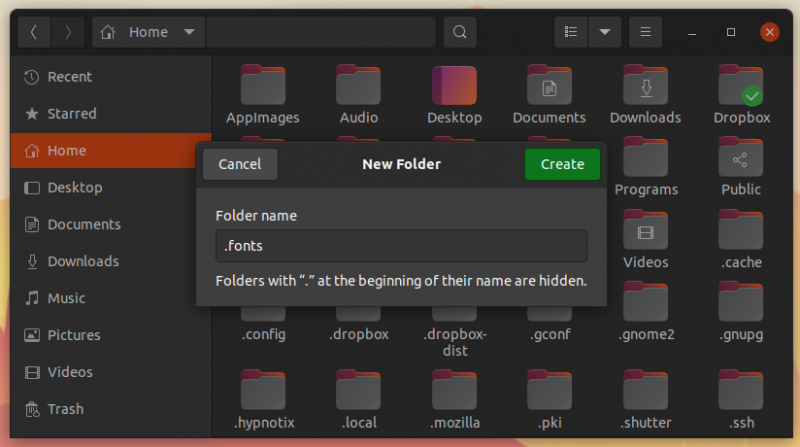This screenshot has width=800, height=447.
Task: Open Trash from the sidebar
Action: pos(65,409)
